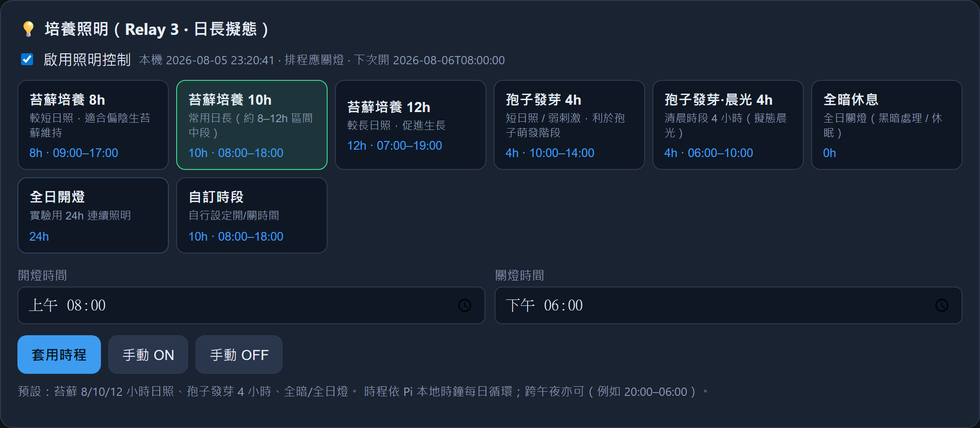This screenshot has height=428, width=980.
Task: Open the clock picker for 關燈時間
Action: pyautogui.click(x=942, y=305)
